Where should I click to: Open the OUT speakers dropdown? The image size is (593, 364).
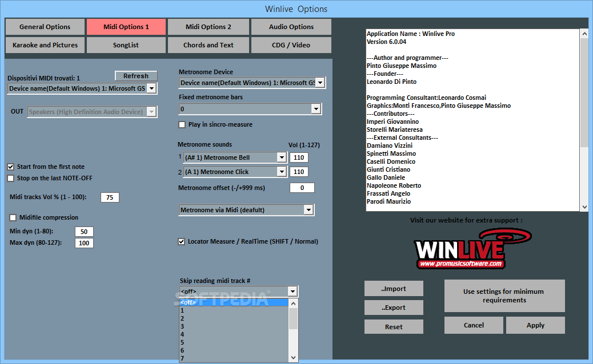point(151,112)
